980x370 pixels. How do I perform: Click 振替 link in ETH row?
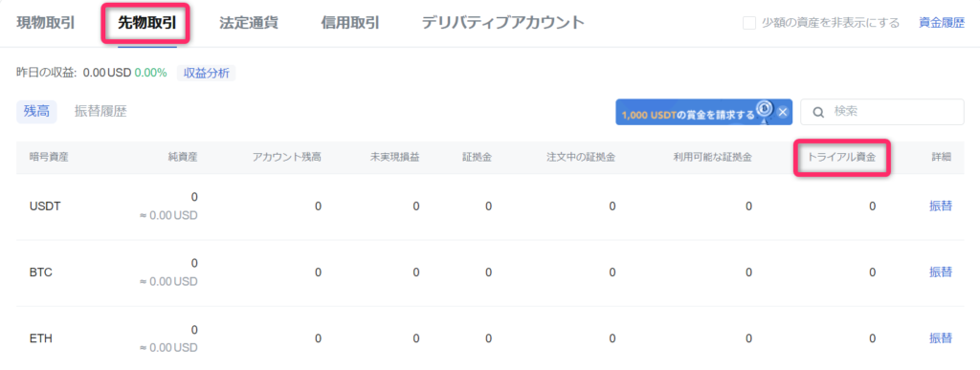[941, 338]
